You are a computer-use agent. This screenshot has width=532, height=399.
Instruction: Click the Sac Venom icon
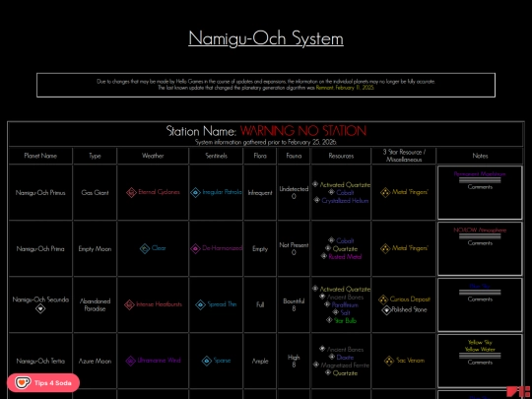(x=389, y=361)
